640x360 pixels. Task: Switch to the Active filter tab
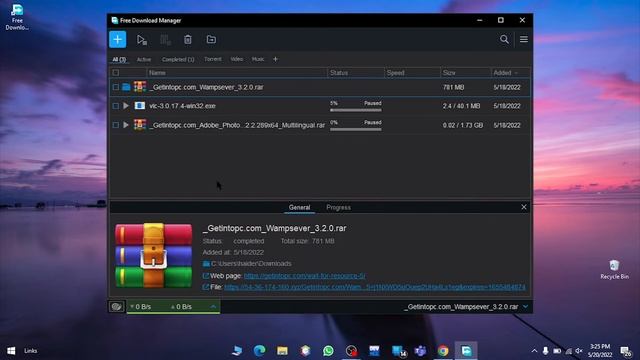click(x=144, y=60)
